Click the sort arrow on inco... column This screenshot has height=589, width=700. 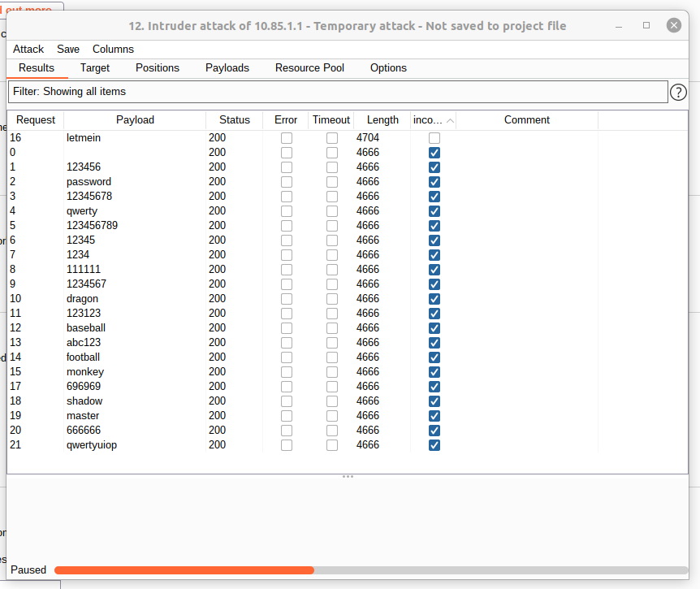[450, 120]
